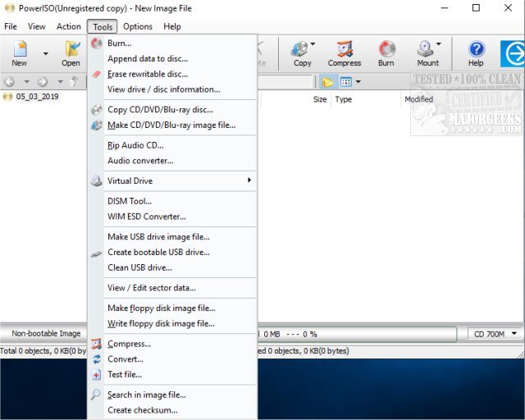Image resolution: width=525 pixels, height=420 pixels.
Task: Click the Back navigation arrow icon
Action: pos(9,81)
